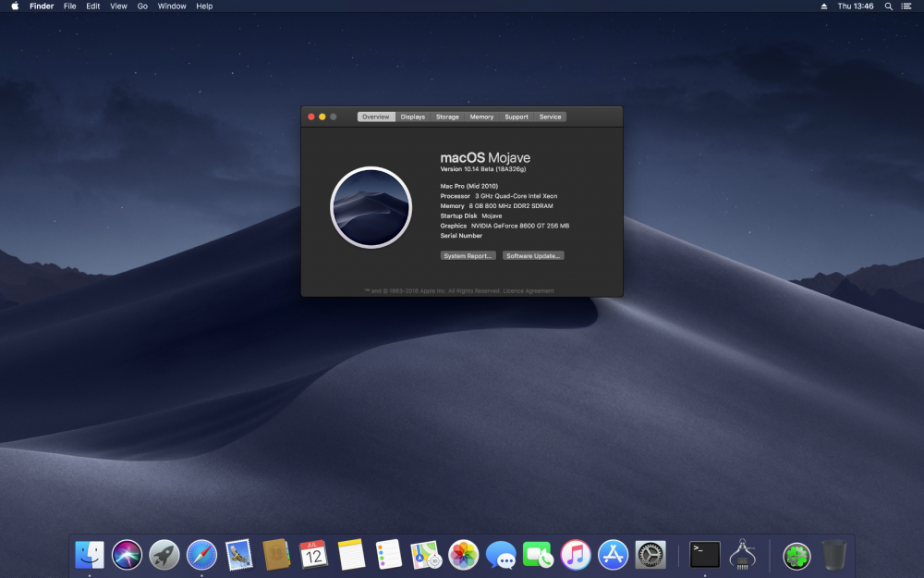Open Maps app in Dock

[x=425, y=555]
